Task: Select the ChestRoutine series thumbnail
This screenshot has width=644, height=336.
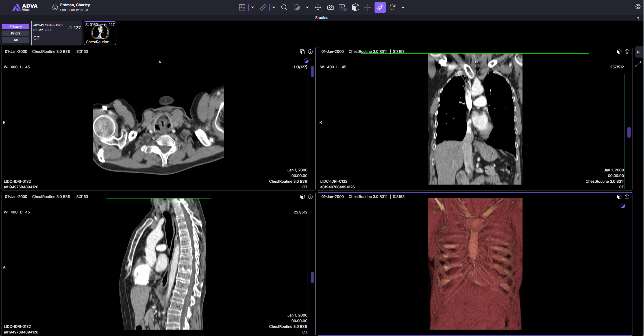Action: 100,33
